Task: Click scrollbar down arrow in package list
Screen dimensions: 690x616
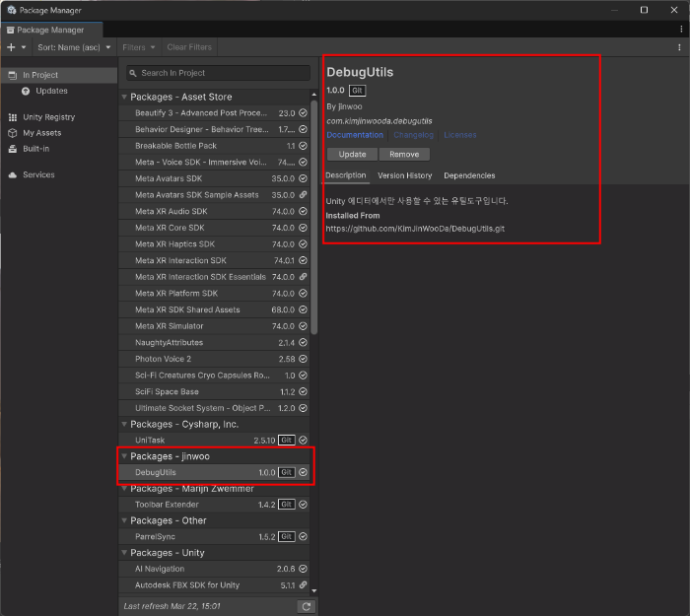Action: (314, 591)
